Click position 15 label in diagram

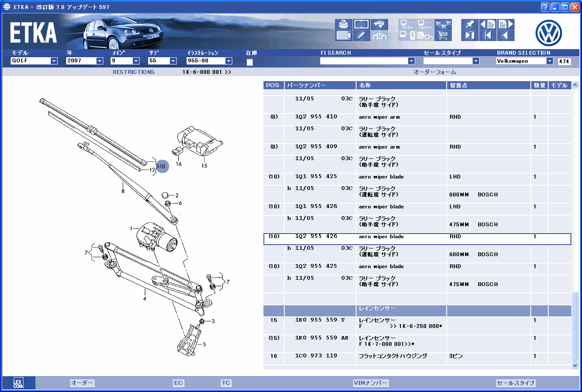click(x=205, y=166)
